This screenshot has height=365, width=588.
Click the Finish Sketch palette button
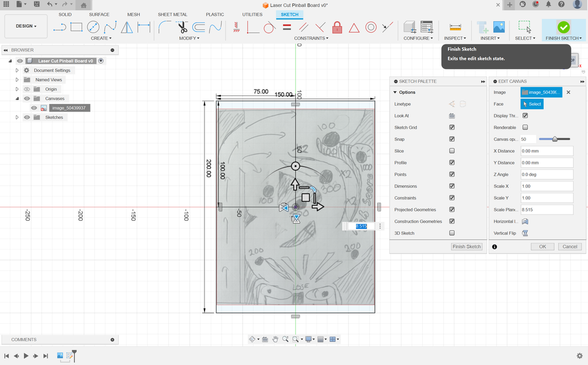[x=466, y=247]
